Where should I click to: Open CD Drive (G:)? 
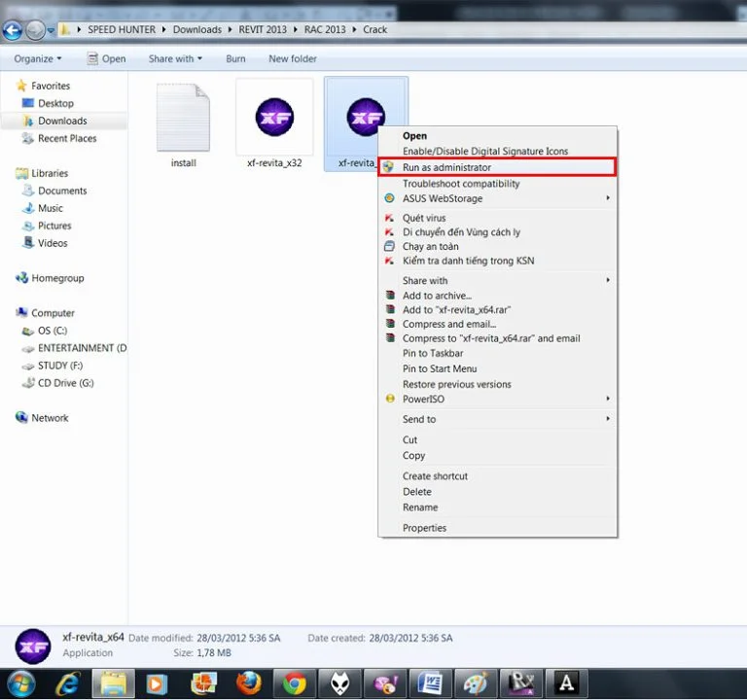click(58, 383)
